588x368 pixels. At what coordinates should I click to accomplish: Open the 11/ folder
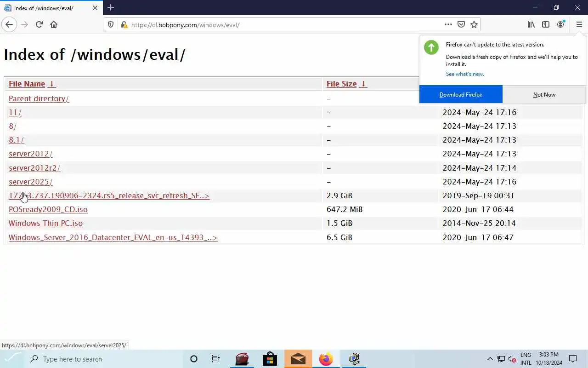point(15,112)
